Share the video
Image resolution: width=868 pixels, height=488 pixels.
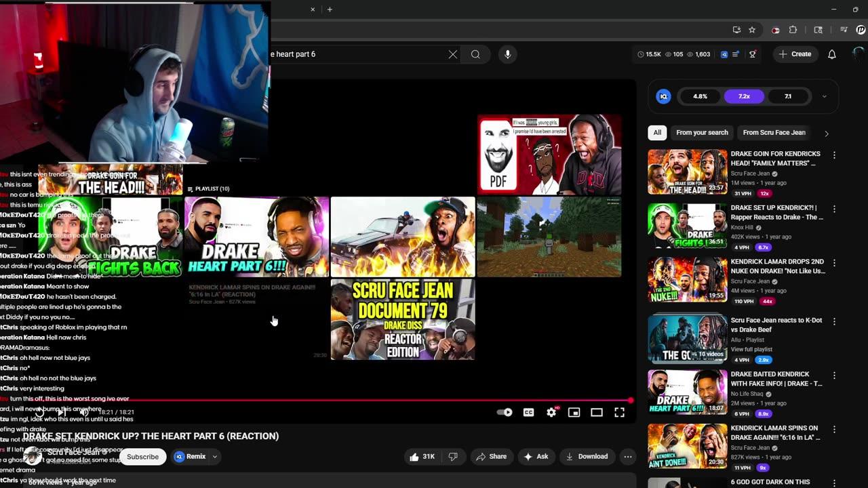491,457
